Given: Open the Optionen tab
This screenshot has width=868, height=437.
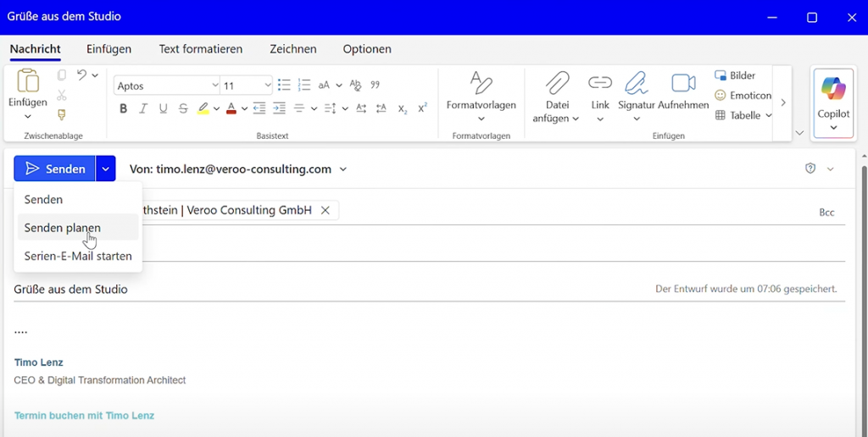Looking at the screenshot, I should [367, 48].
